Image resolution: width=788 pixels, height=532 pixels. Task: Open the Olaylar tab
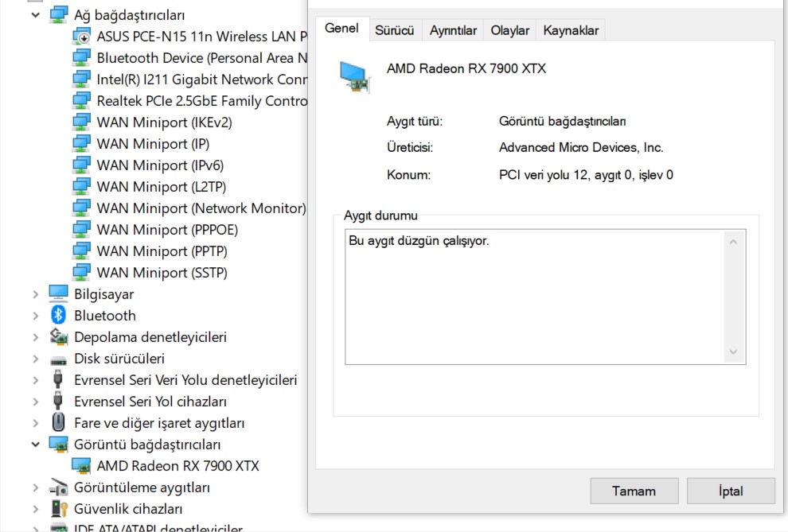[x=509, y=30]
